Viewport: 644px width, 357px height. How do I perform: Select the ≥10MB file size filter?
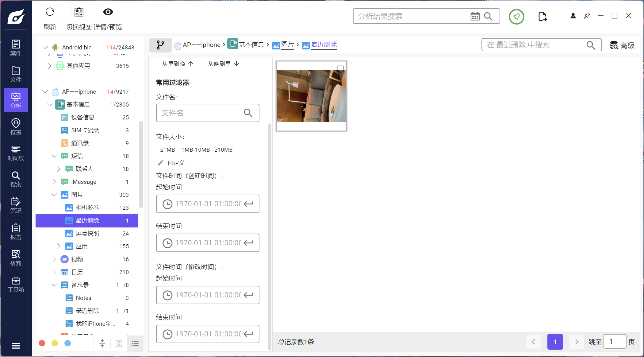(224, 150)
